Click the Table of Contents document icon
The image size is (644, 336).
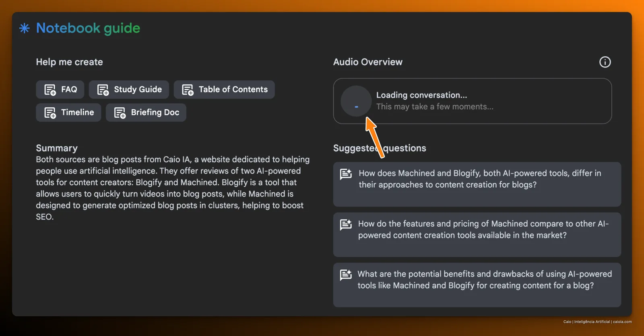[188, 90]
